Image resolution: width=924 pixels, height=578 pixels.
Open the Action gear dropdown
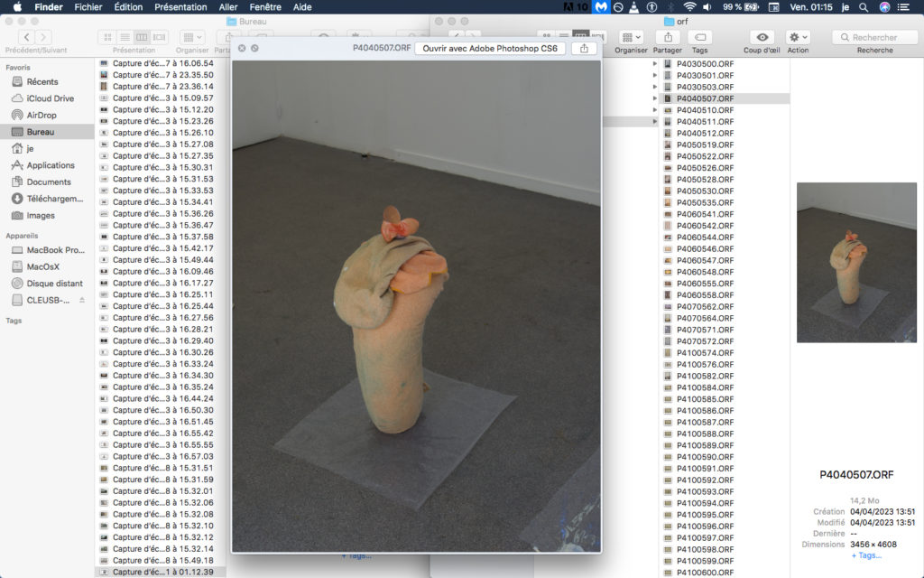(x=798, y=37)
